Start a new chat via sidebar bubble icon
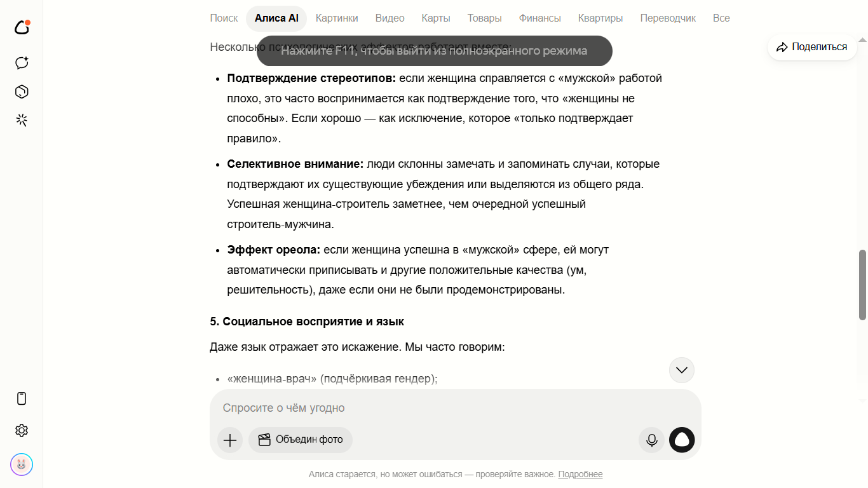Screen dimensions: 868x488 pyautogui.click(x=22, y=63)
